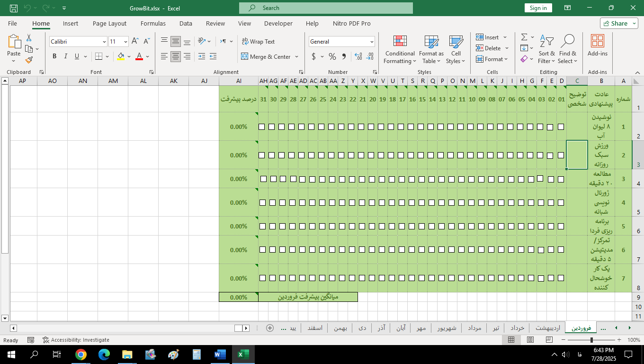Select Page Layout view in status bar
The width and height of the screenshot is (644, 364).
click(x=530, y=340)
